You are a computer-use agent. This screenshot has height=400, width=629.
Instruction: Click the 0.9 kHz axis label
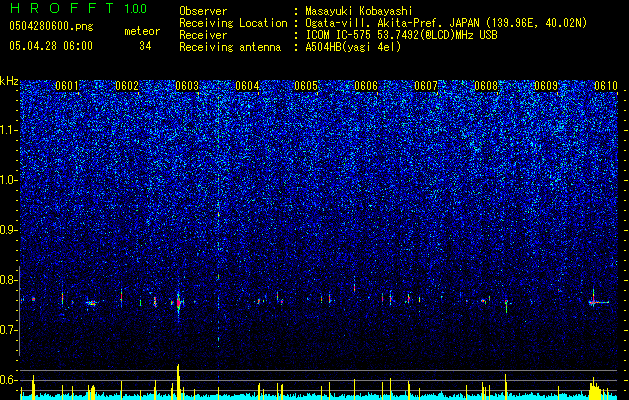pos(9,230)
